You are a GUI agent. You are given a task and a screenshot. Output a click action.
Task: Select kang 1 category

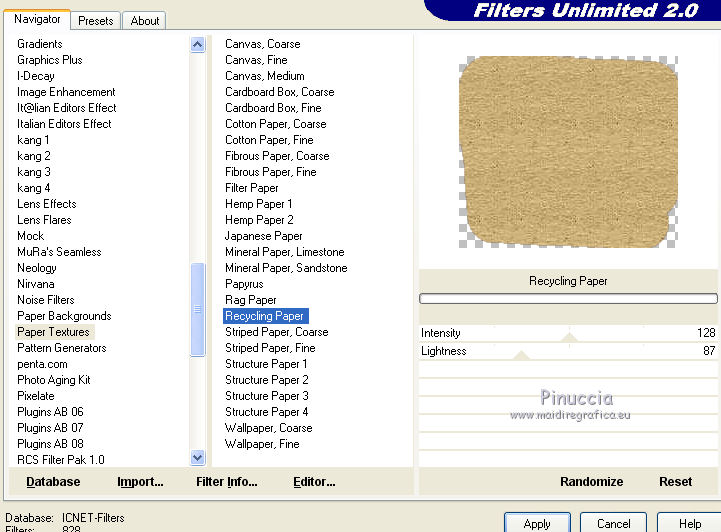click(33, 140)
